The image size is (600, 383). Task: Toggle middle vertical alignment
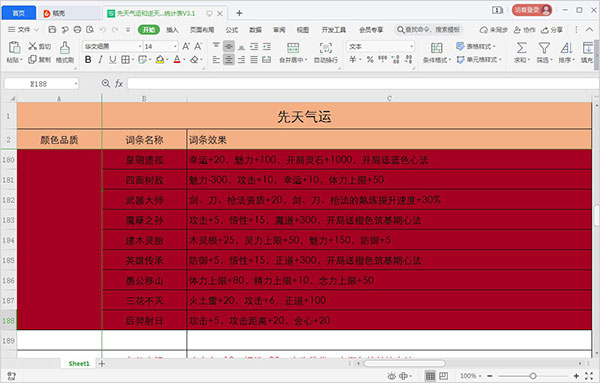tap(229, 46)
